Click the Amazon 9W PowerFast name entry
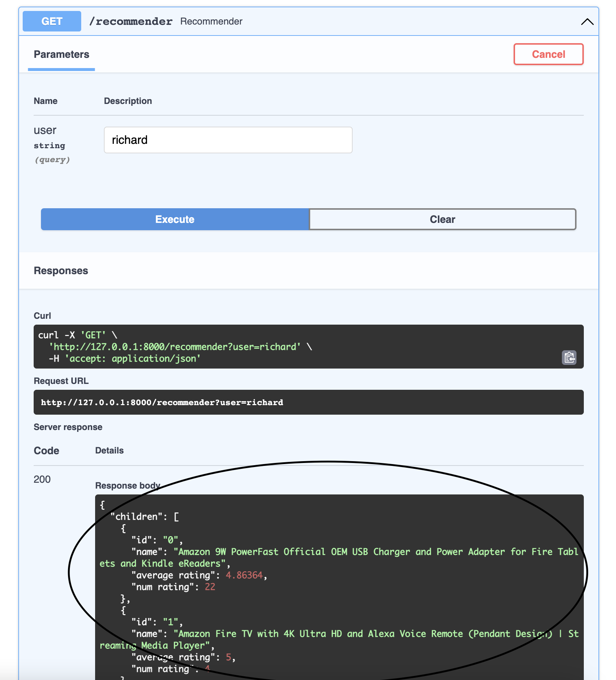This screenshot has height=680, width=616. (x=339, y=557)
